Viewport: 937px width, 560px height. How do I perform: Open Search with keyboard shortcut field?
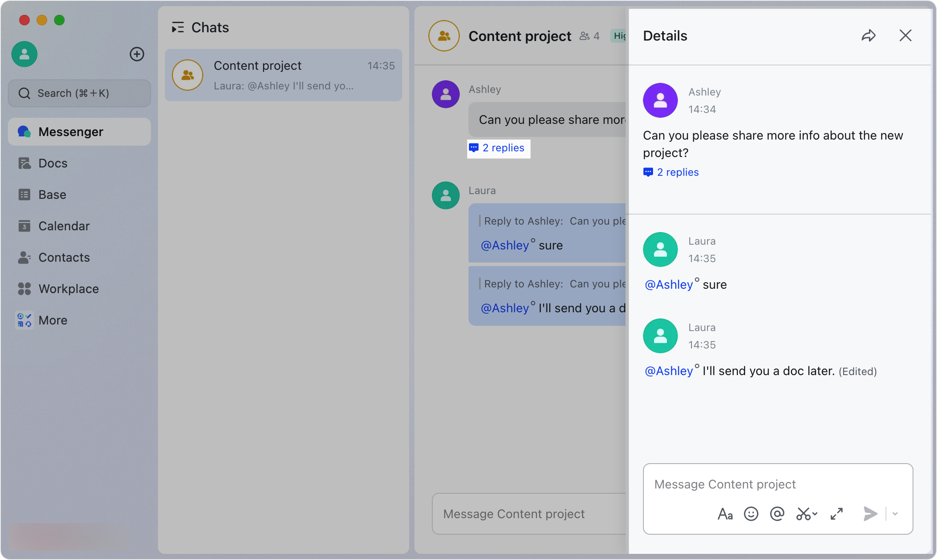tap(79, 92)
